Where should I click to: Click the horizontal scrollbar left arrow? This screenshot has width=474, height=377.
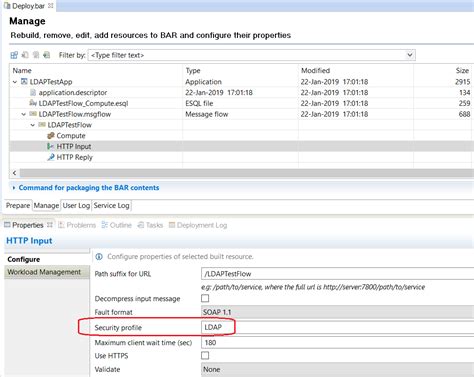14,173
